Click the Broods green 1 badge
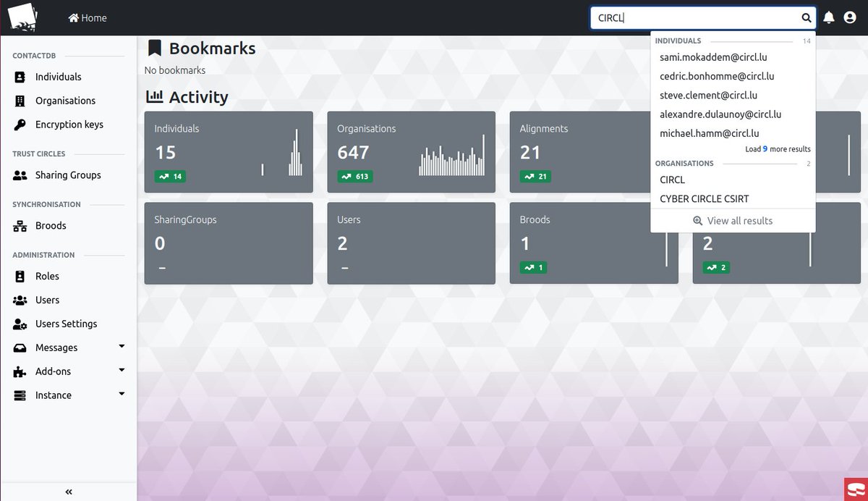The width and height of the screenshot is (868, 501). point(534,267)
